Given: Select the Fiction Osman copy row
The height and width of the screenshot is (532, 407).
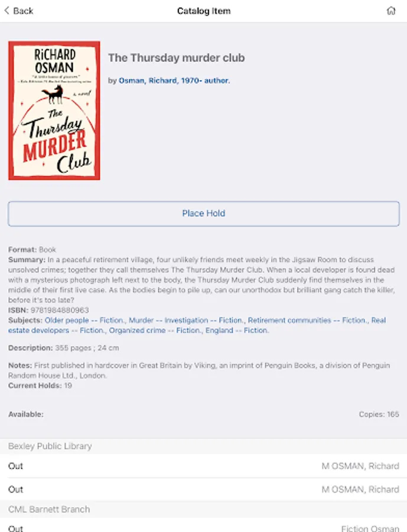Looking at the screenshot, I should pyautogui.click(x=203, y=527).
